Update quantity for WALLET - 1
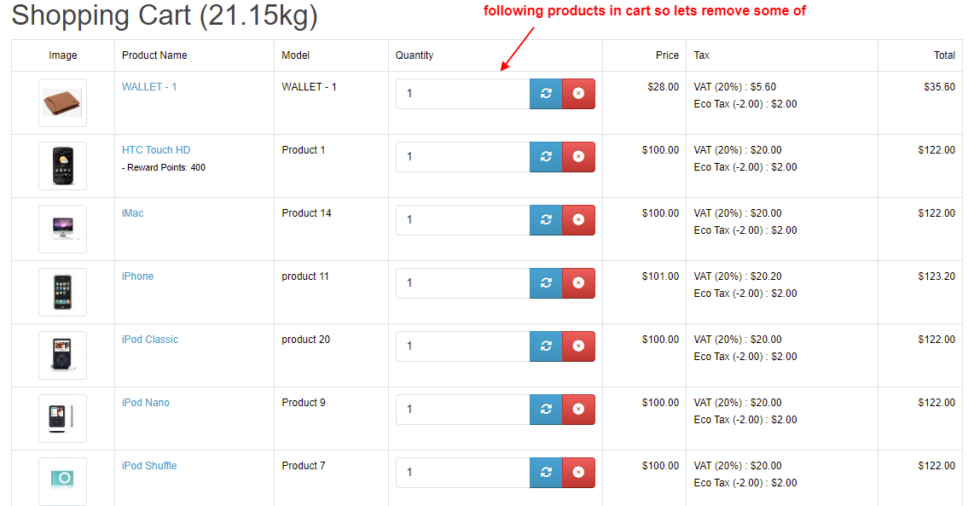The width and height of the screenshot is (980, 506). point(546,94)
